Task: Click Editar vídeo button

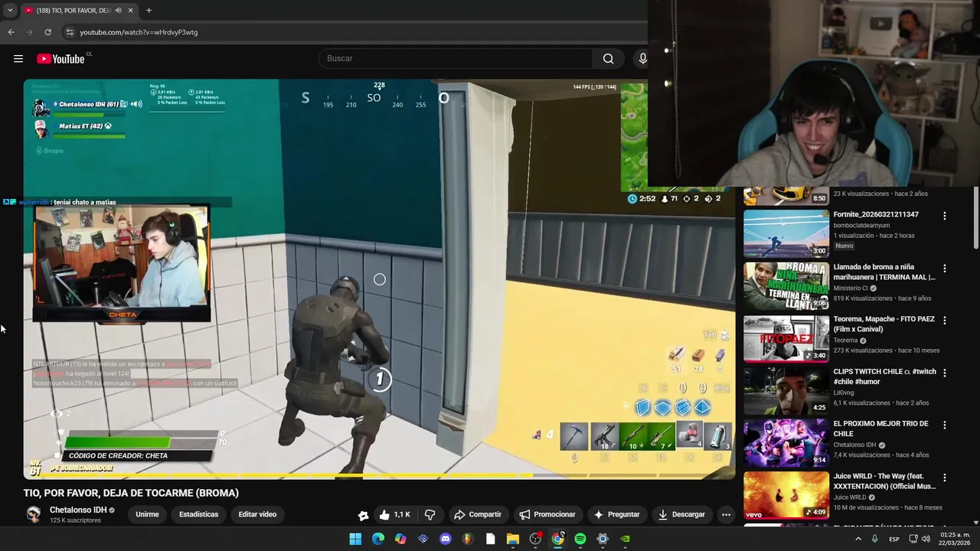Action: (x=257, y=514)
